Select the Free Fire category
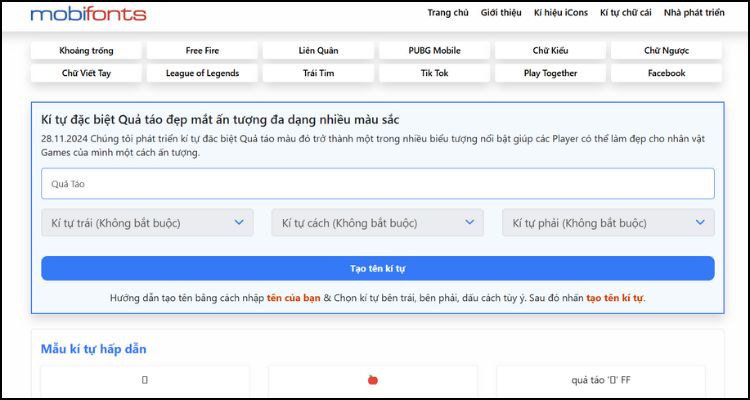Screen dimensions: 750x400 tap(202, 50)
